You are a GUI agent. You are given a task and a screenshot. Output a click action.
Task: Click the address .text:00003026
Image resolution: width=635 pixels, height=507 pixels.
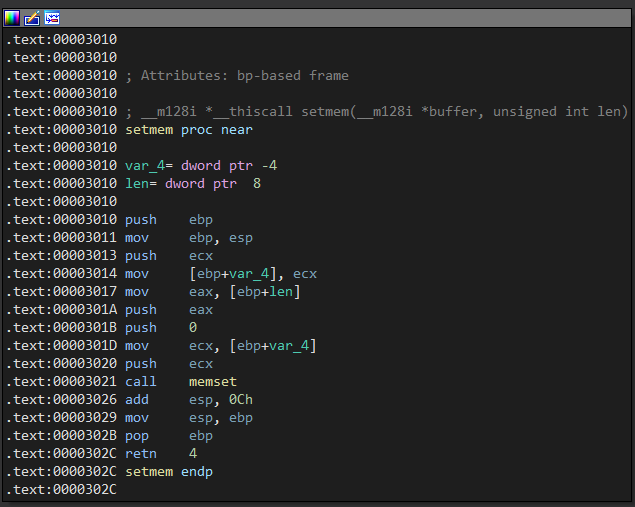62,400
